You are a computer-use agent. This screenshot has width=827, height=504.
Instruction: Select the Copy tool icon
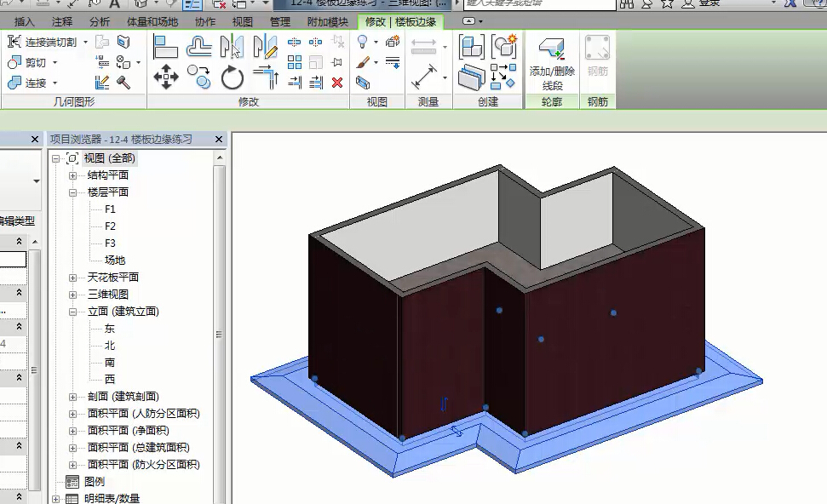199,78
